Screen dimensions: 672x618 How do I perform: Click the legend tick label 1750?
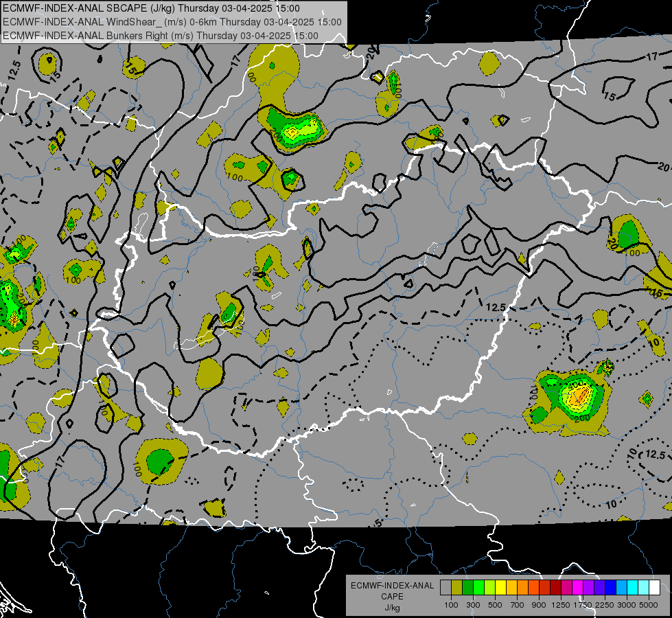pos(583,605)
